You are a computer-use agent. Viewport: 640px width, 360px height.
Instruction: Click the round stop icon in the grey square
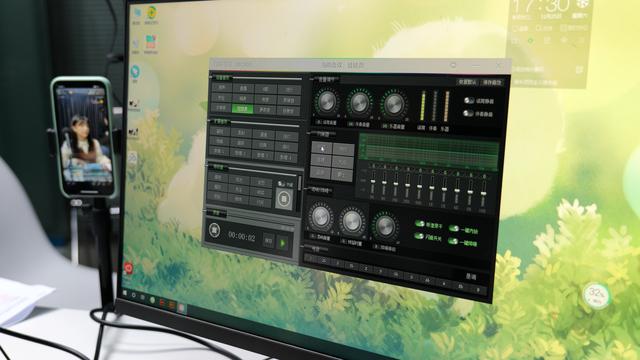coord(284,199)
